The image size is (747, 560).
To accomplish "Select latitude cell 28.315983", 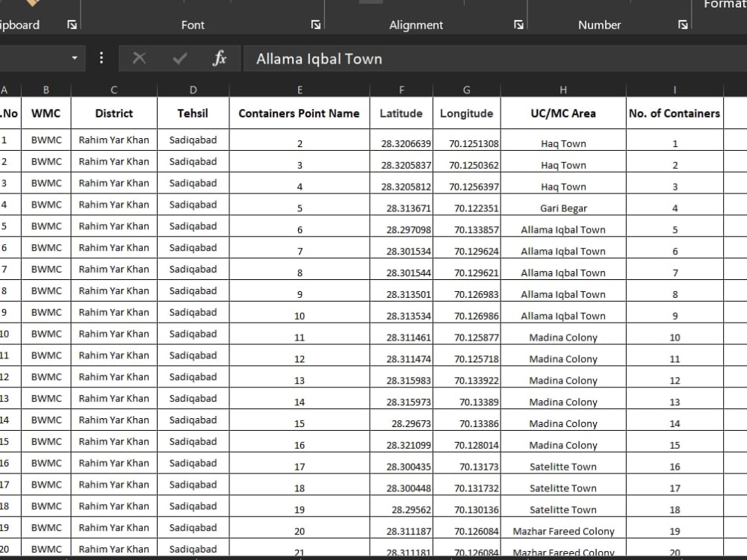I will pos(402,376).
